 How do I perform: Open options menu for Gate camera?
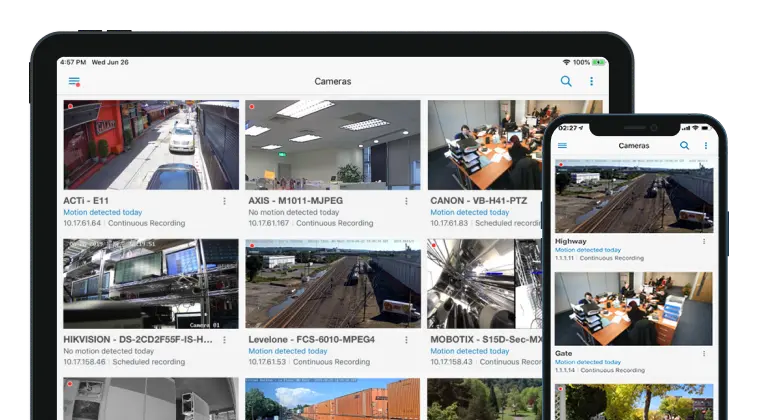point(704,354)
